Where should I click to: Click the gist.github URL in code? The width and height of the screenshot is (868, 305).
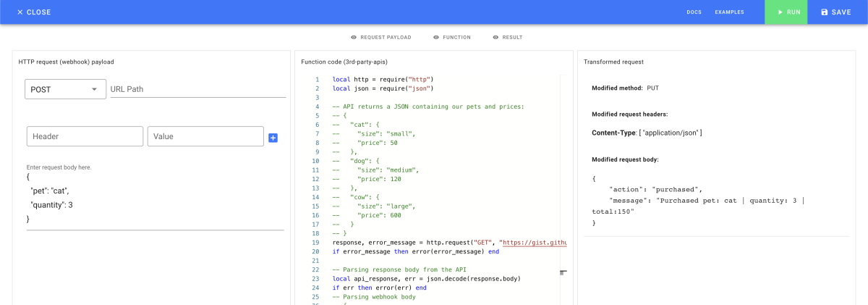[535, 243]
